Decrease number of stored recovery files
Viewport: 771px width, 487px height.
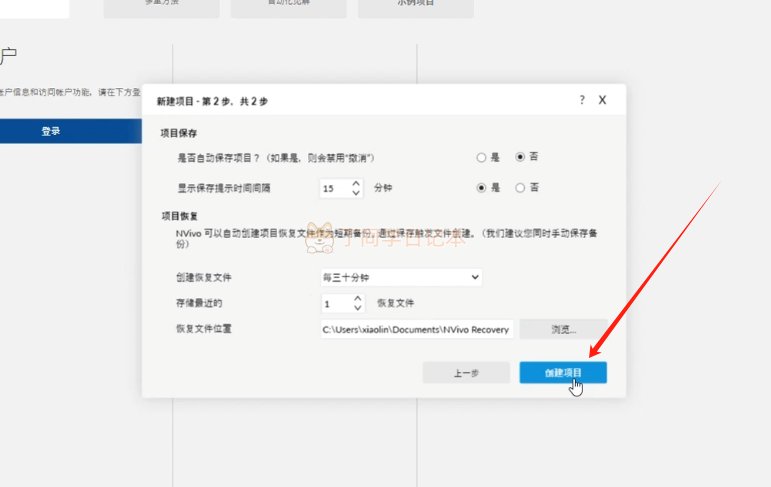coord(357,307)
